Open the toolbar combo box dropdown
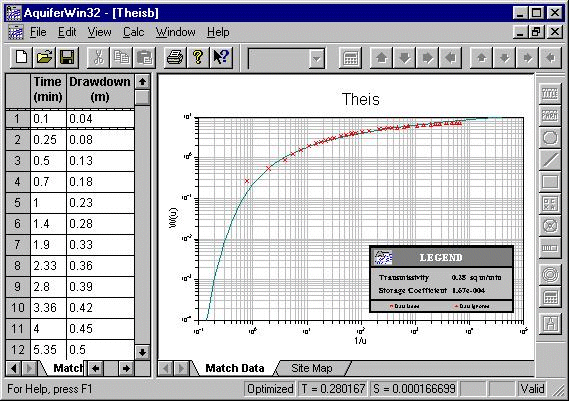 point(317,58)
